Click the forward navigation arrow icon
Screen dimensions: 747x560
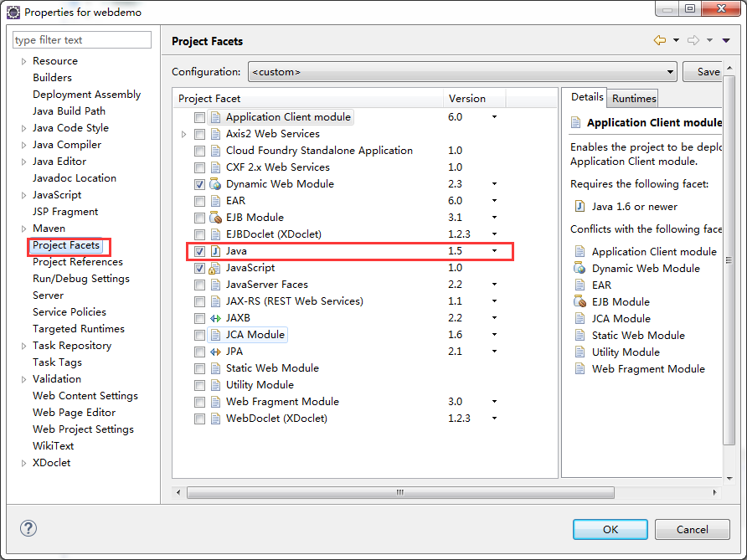click(x=693, y=40)
